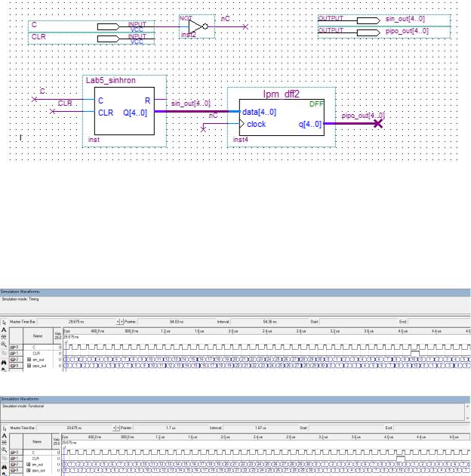Image resolution: width=471 pixels, height=476 pixels.
Task: Click the CLR input pin symbol in the schematic
Action: [108, 39]
